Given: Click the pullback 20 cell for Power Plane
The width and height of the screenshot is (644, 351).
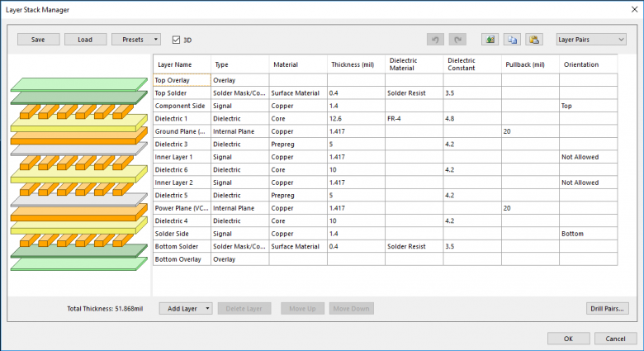Looking at the screenshot, I should coord(530,207).
